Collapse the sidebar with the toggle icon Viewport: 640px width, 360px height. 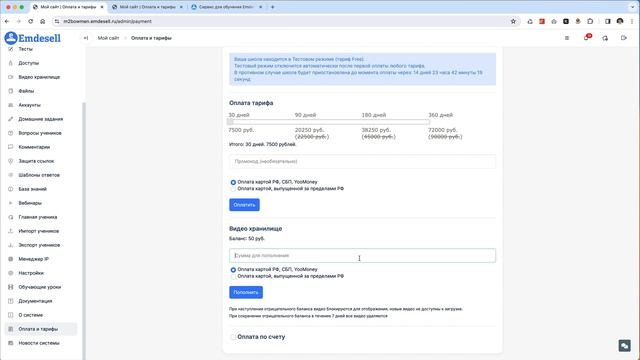coord(86,38)
